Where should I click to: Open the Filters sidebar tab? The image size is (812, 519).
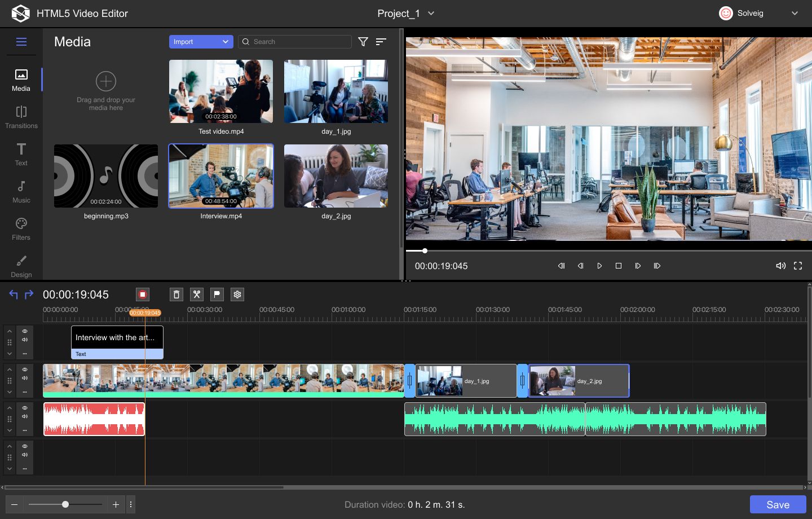21,228
